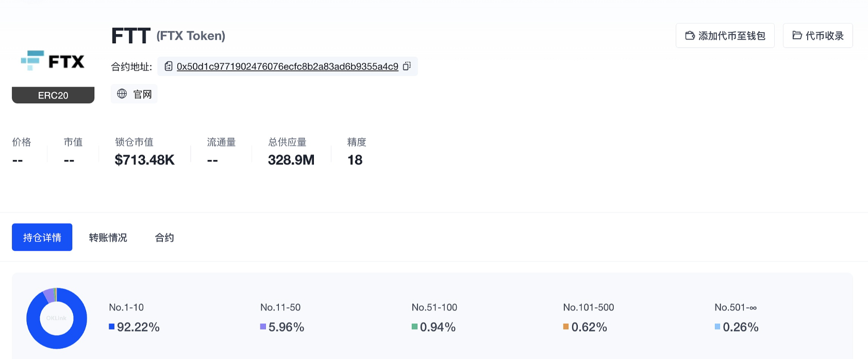Click the contract document icon before address
Image resolution: width=868 pixels, height=359 pixels.
(169, 66)
